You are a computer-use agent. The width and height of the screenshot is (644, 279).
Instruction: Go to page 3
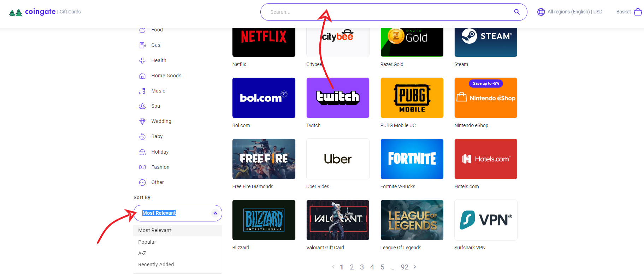pos(362,267)
